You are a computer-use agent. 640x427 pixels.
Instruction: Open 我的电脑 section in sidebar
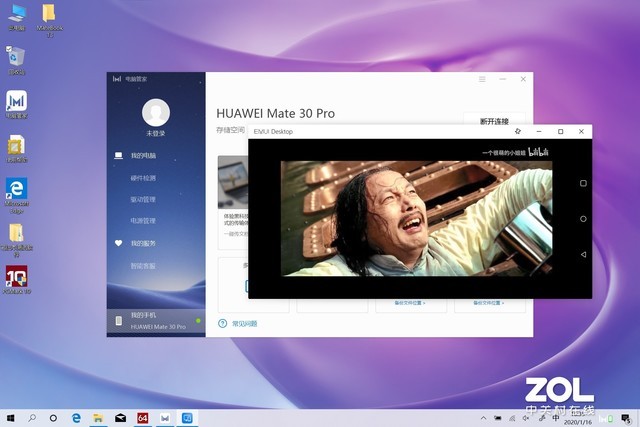click(x=142, y=156)
